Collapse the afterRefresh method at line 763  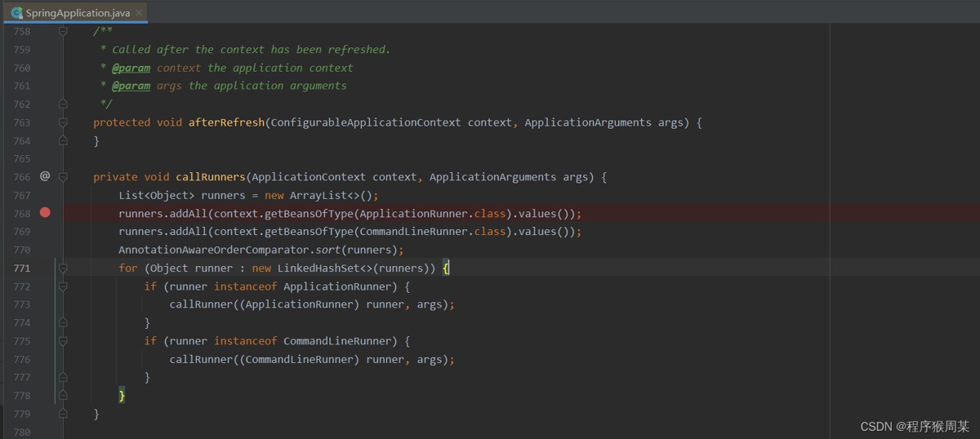63,122
